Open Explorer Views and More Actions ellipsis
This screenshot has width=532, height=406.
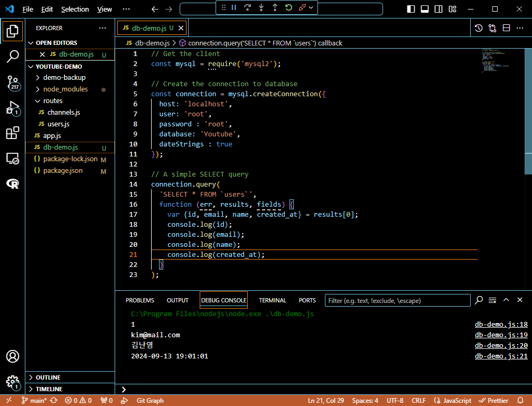tap(102, 28)
